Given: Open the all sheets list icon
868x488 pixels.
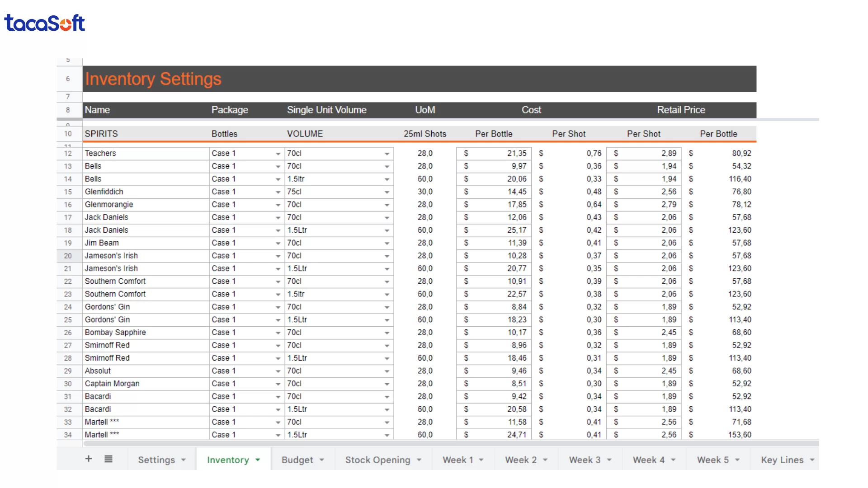Looking at the screenshot, I should click(108, 459).
